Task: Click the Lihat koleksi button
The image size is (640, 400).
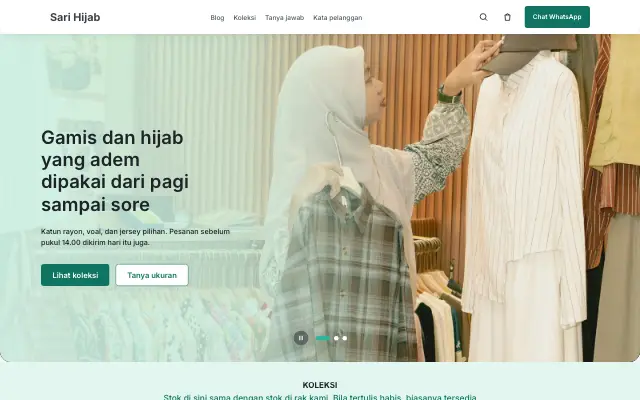Action: (x=75, y=275)
